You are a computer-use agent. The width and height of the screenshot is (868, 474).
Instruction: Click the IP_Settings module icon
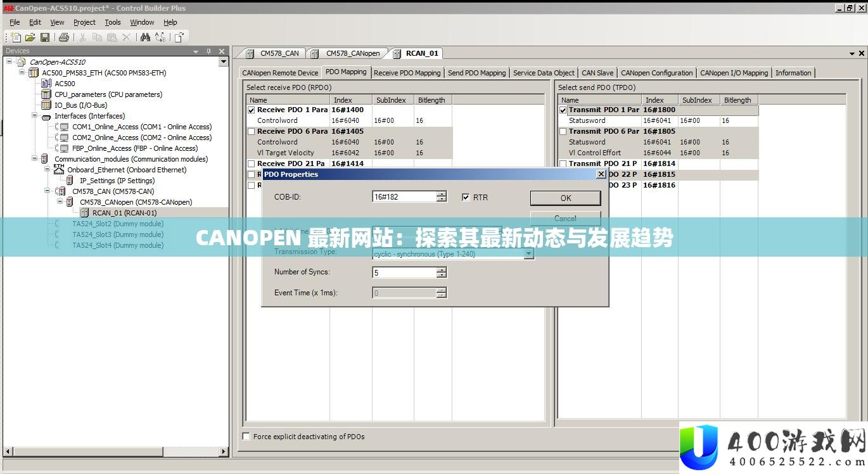[x=71, y=181]
